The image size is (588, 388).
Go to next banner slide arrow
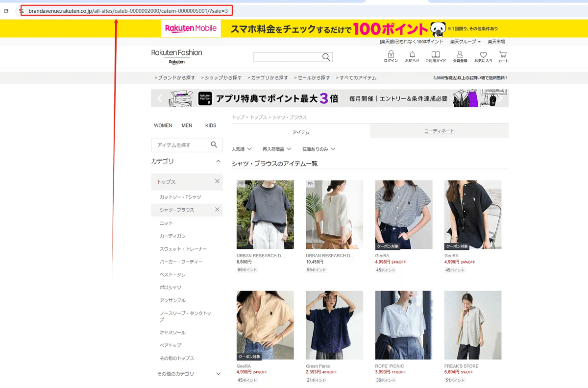[500, 98]
